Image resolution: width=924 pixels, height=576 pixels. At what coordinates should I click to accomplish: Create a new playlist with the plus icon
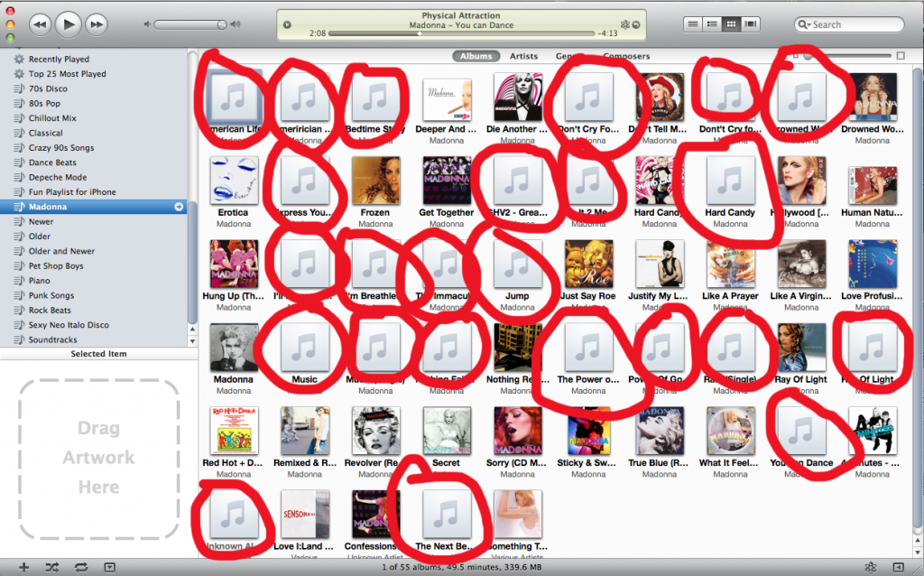coord(23,567)
